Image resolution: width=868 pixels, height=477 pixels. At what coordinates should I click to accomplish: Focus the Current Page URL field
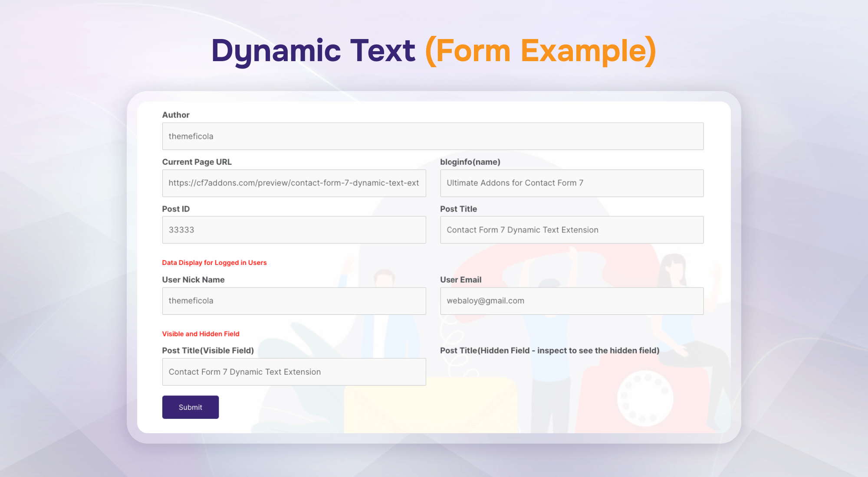pyautogui.click(x=294, y=183)
